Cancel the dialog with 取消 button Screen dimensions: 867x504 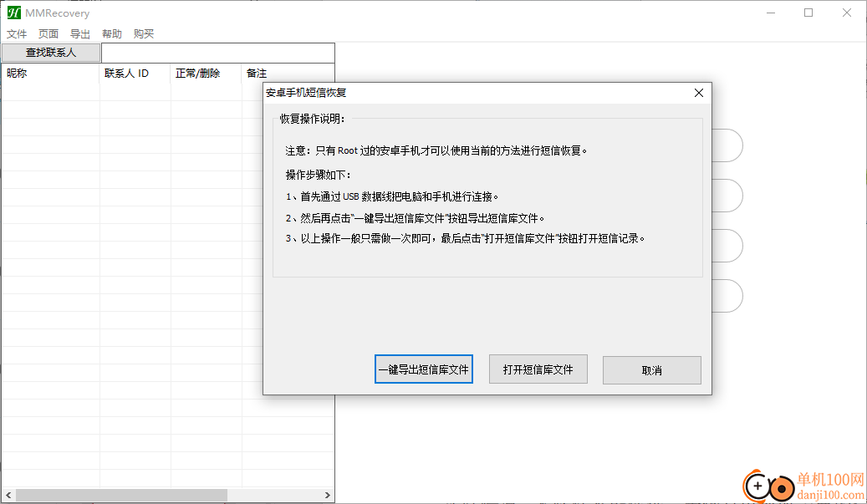[652, 370]
